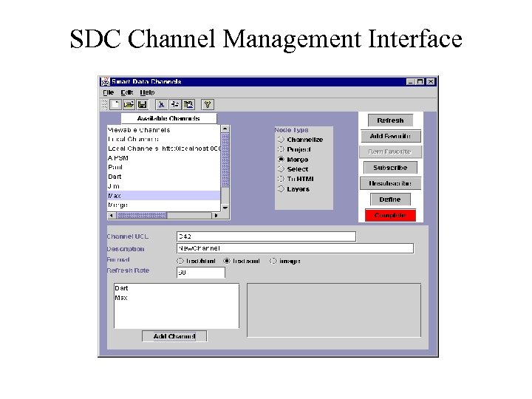Select Max in the lower selected list
The width and height of the screenshot is (532, 399).
click(177, 298)
